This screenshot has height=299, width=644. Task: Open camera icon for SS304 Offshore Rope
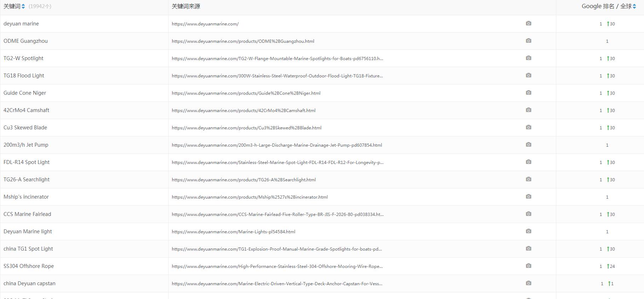528,266
